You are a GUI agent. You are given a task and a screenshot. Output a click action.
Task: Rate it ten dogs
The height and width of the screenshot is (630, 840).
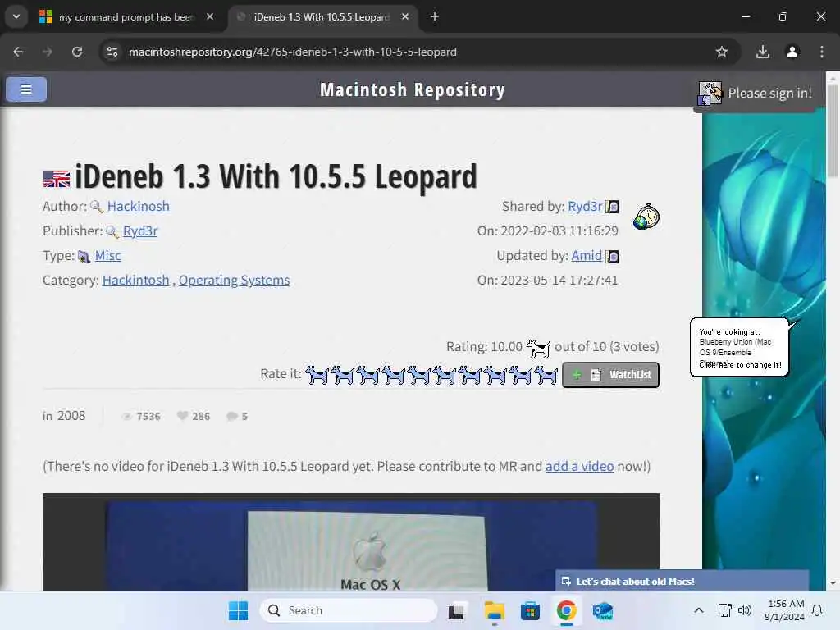pos(546,375)
